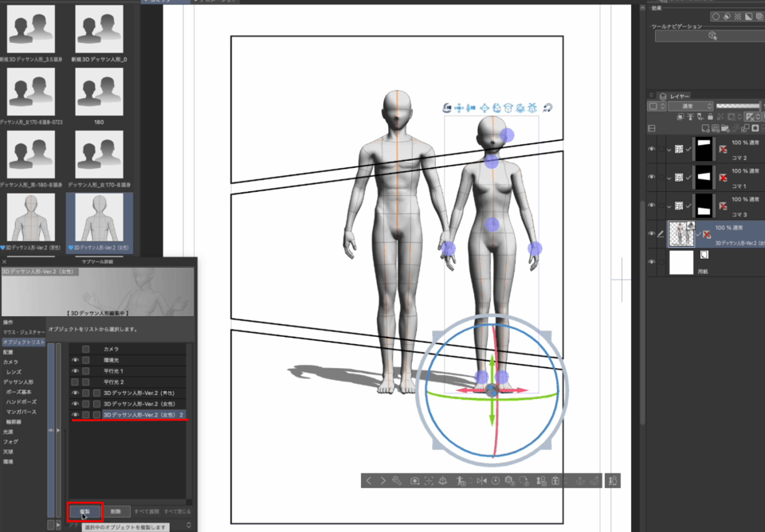Hide the コマ 1 layer with eye icon
Viewport: 765px width, 532px height.
pos(651,178)
